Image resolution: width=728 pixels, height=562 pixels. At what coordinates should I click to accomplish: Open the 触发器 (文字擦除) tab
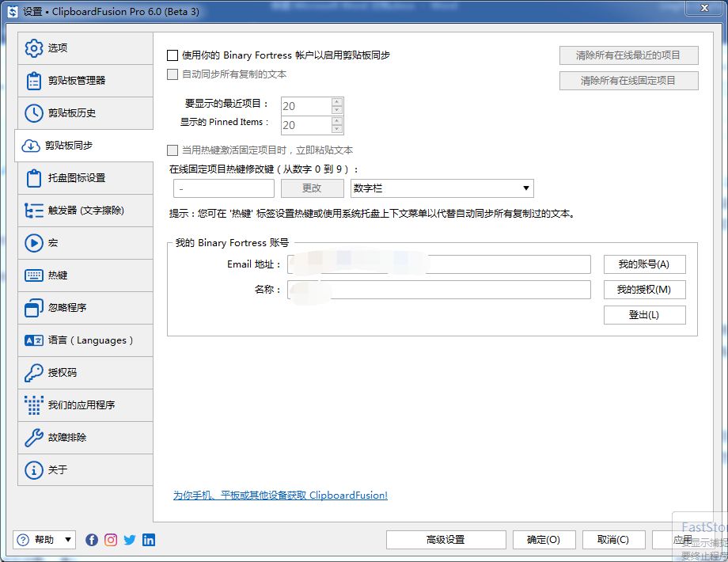click(x=85, y=211)
